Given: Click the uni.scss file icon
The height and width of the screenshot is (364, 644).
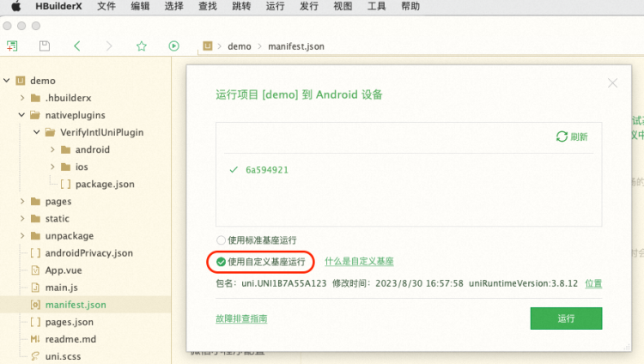Looking at the screenshot, I should [35, 356].
